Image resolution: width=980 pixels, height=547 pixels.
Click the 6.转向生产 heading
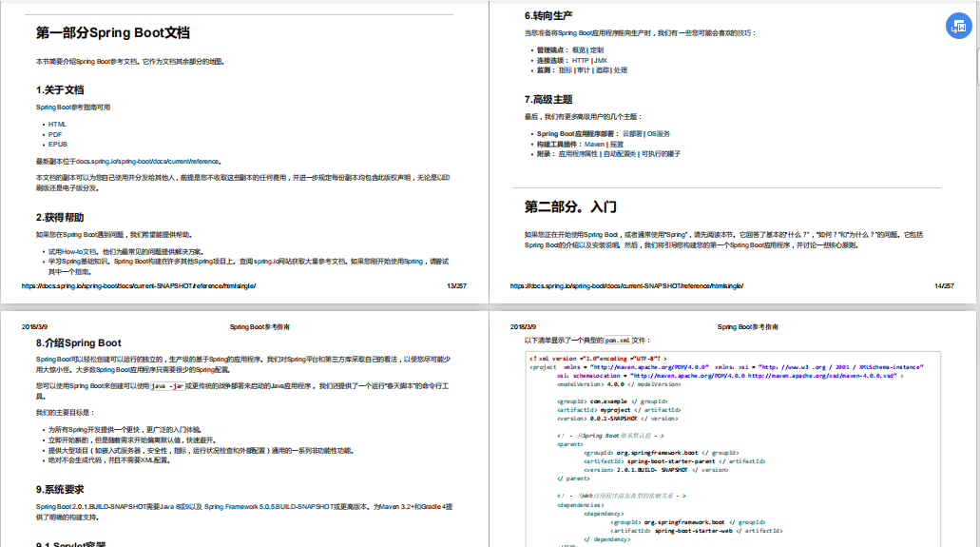(548, 15)
